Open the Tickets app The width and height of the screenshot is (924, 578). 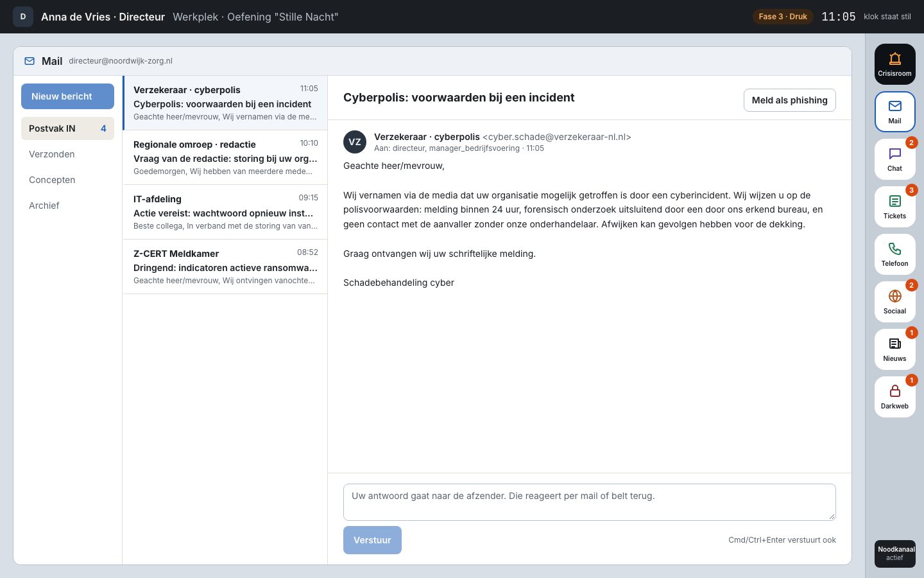tap(894, 207)
